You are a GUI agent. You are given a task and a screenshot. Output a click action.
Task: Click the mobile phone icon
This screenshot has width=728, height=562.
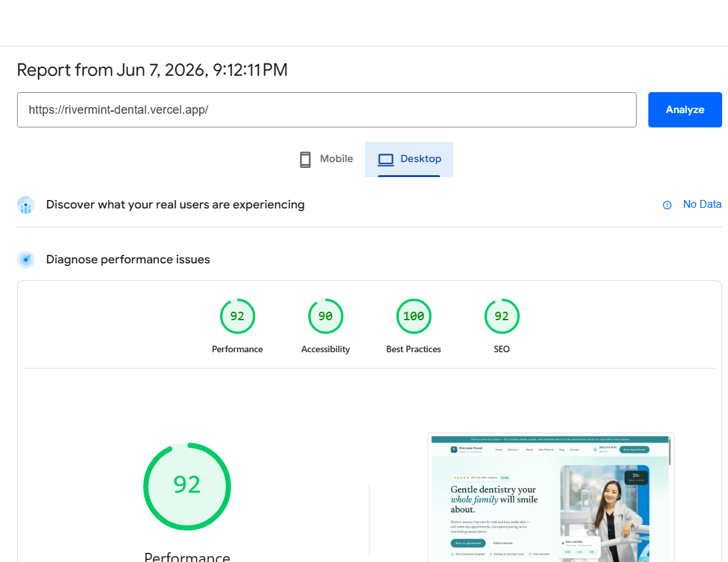click(305, 159)
